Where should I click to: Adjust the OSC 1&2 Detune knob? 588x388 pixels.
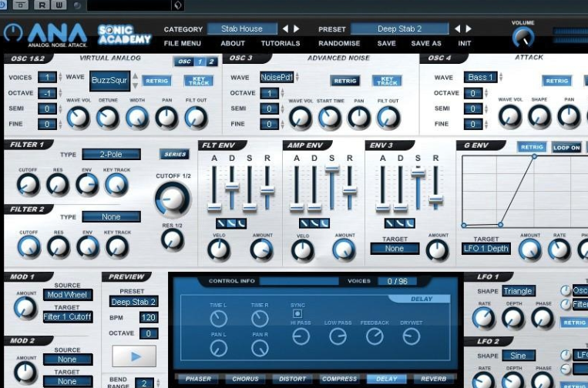pyautogui.click(x=108, y=117)
